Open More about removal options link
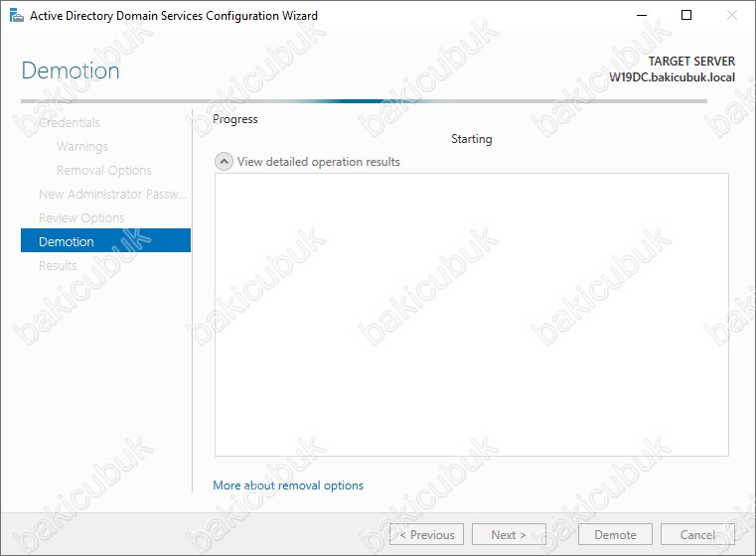 [x=288, y=486]
